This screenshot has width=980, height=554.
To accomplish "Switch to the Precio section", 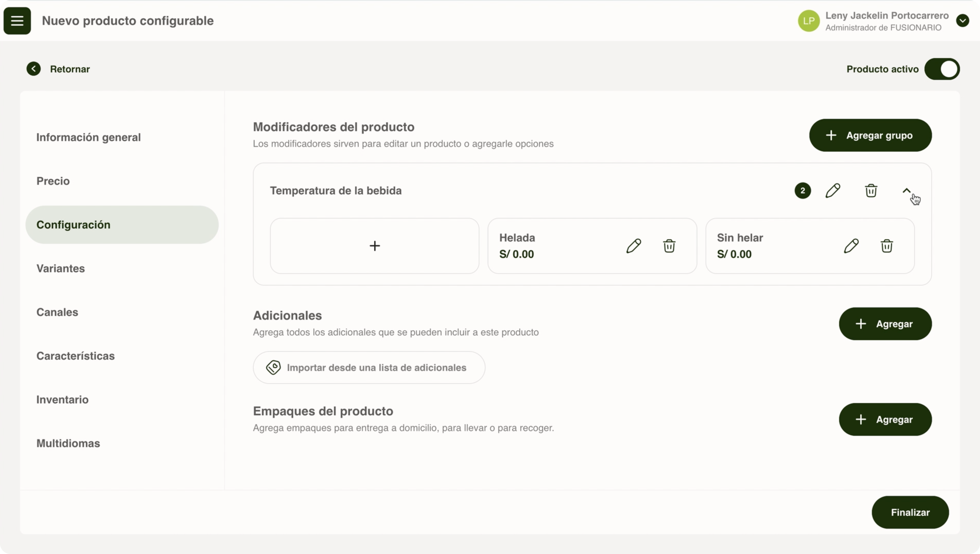I will tap(53, 181).
